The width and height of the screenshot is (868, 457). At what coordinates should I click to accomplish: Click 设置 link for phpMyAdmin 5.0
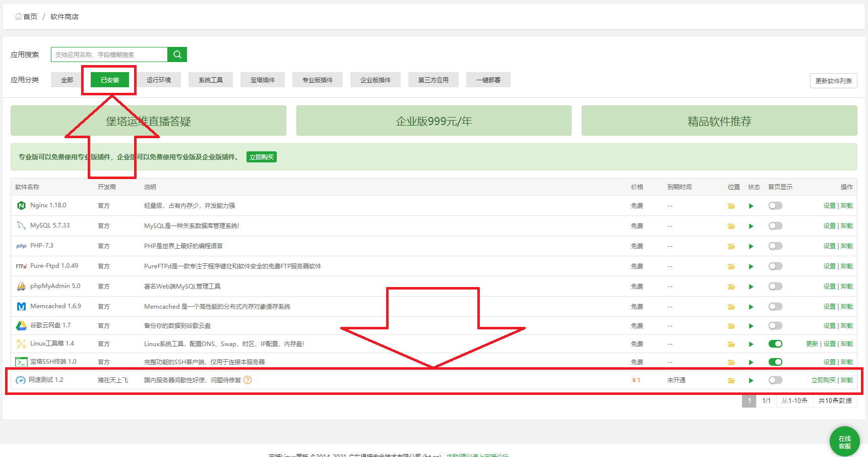pyautogui.click(x=830, y=286)
